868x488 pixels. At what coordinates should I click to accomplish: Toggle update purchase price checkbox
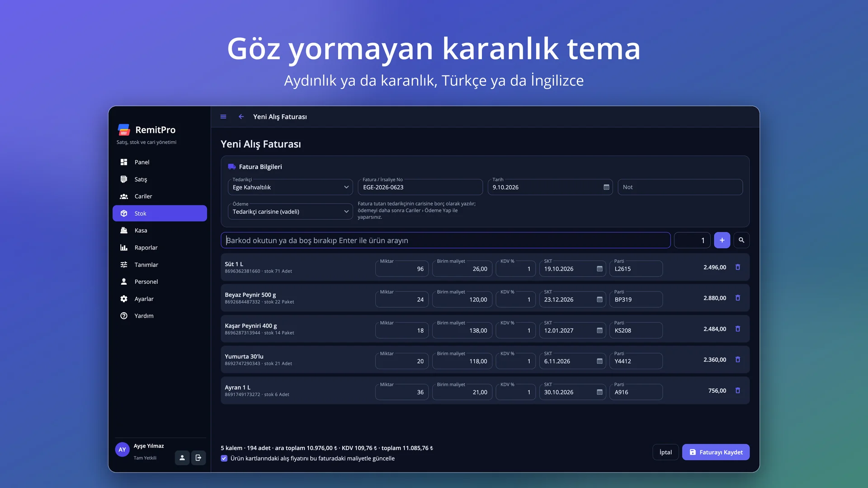pyautogui.click(x=224, y=458)
